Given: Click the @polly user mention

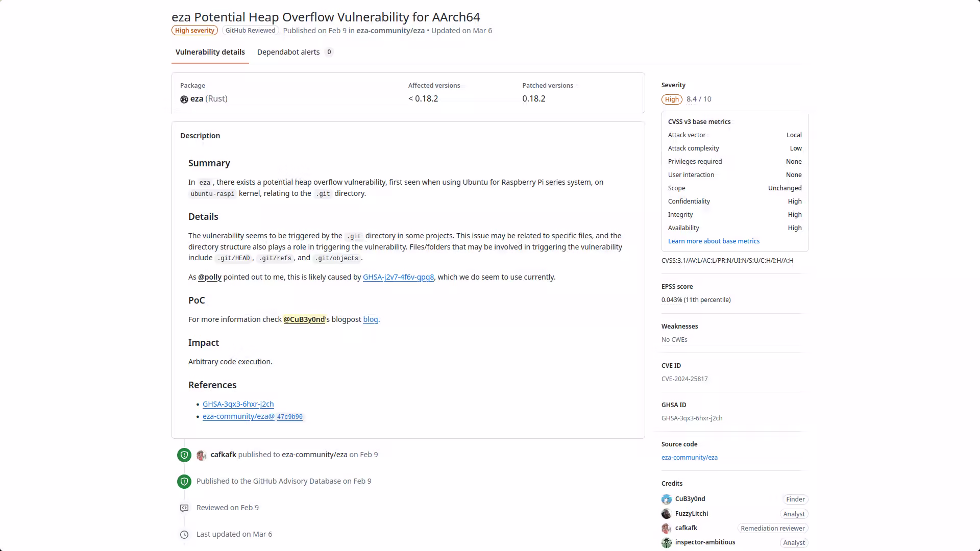Looking at the screenshot, I should coord(210,277).
